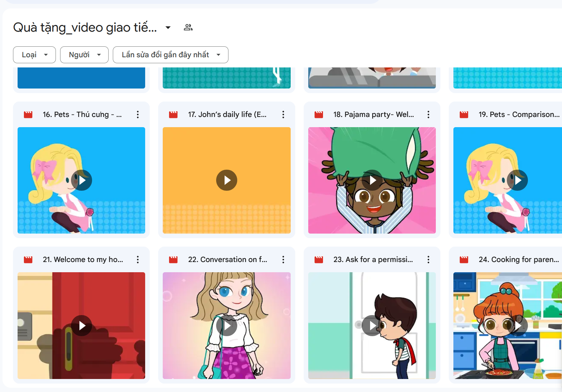This screenshot has width=562, height=392.
Task: Play the 17. John's daily life video
Action: [x=227, y=180]
